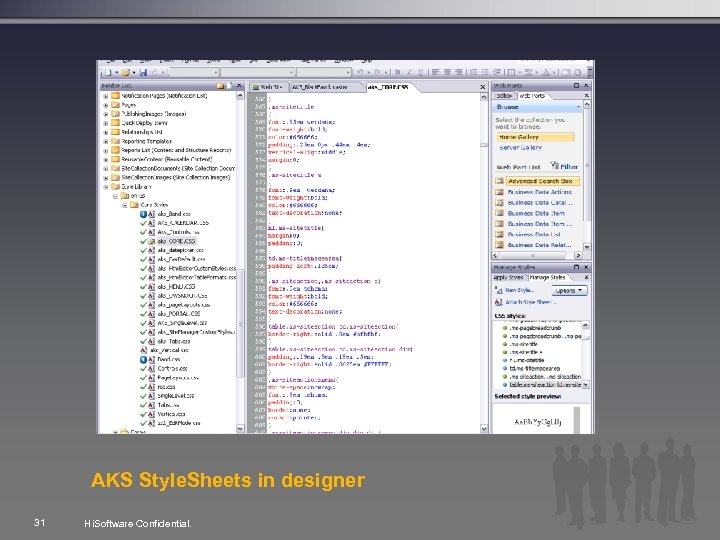Click the Open folder toolbar icon
720x540 pixels.
coord(125,72)
